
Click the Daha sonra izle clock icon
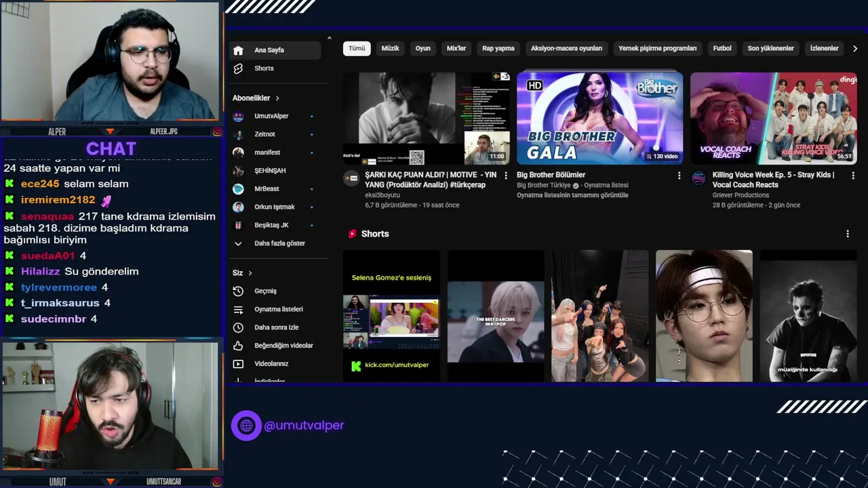tap(238, 327)
